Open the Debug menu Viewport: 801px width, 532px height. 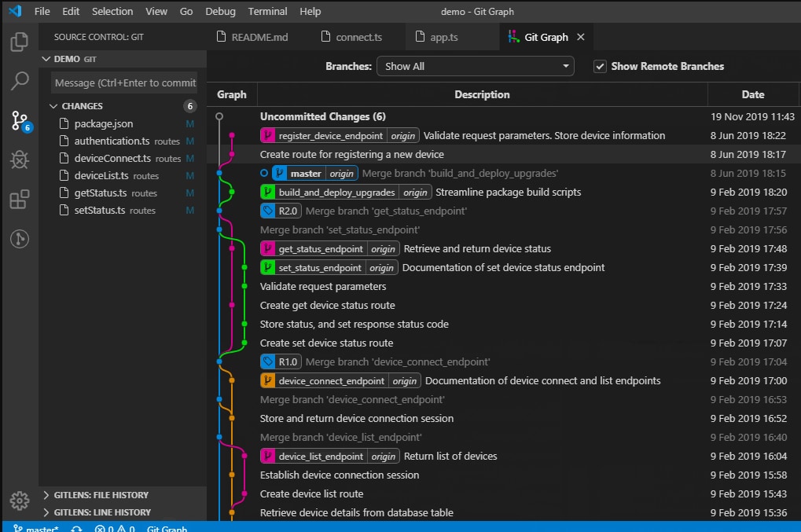pyautogui.click(x=220, y=11)
